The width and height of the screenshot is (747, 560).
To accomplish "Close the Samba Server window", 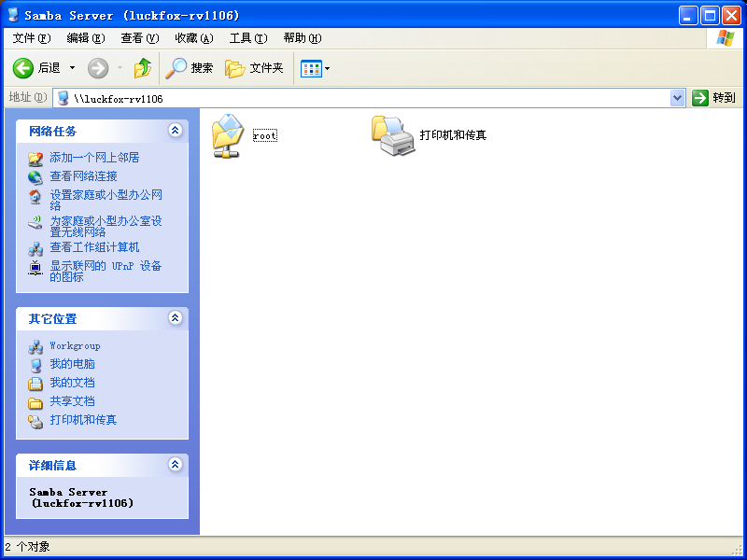I will pos(731,16).
